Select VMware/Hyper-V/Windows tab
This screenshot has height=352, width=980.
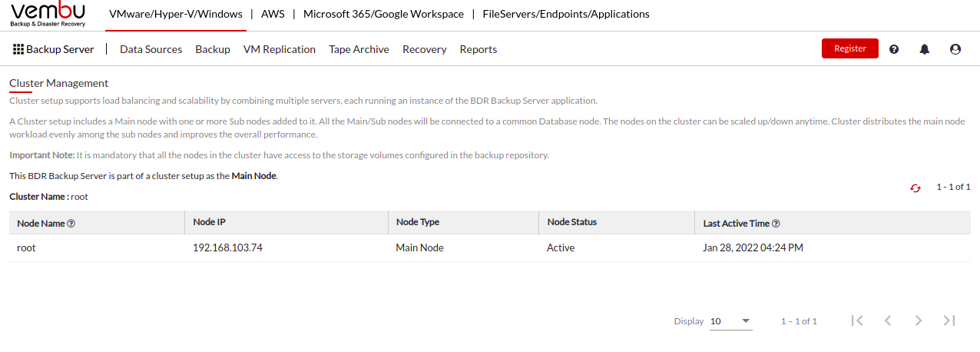tap(176, 14)
